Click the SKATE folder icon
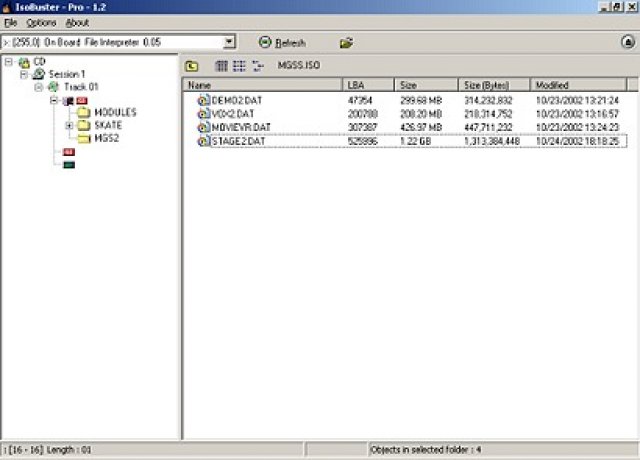This screenshot has height=460, width=640. click(84, 125)
